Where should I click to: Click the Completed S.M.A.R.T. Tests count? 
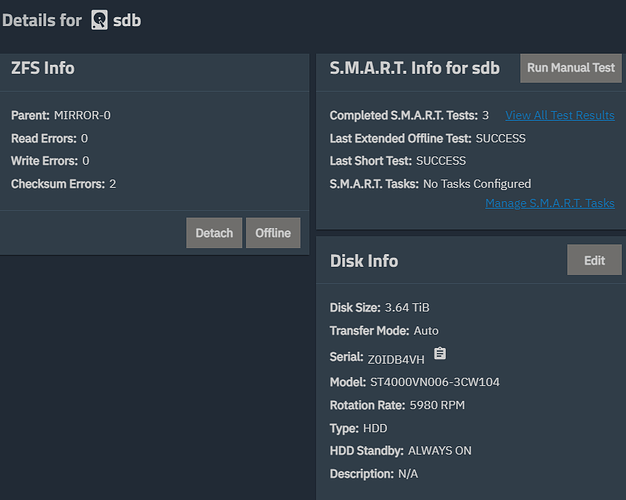(x=485, y=116)
